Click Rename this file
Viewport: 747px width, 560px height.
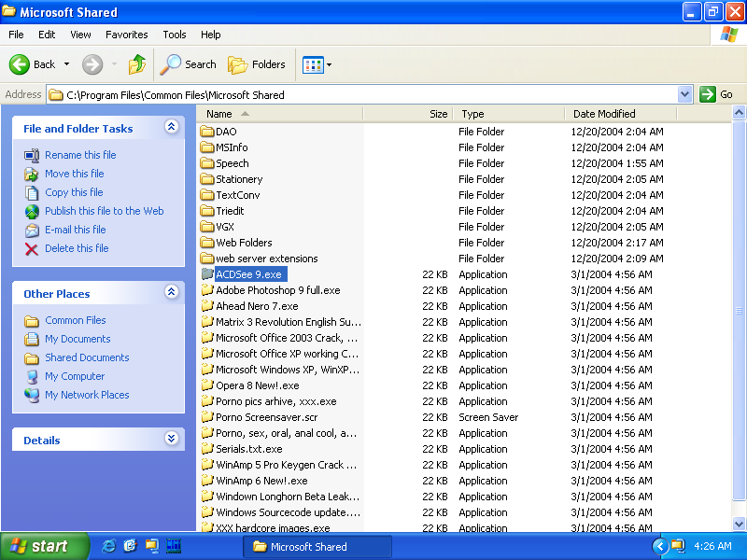[x=80, y=155]
